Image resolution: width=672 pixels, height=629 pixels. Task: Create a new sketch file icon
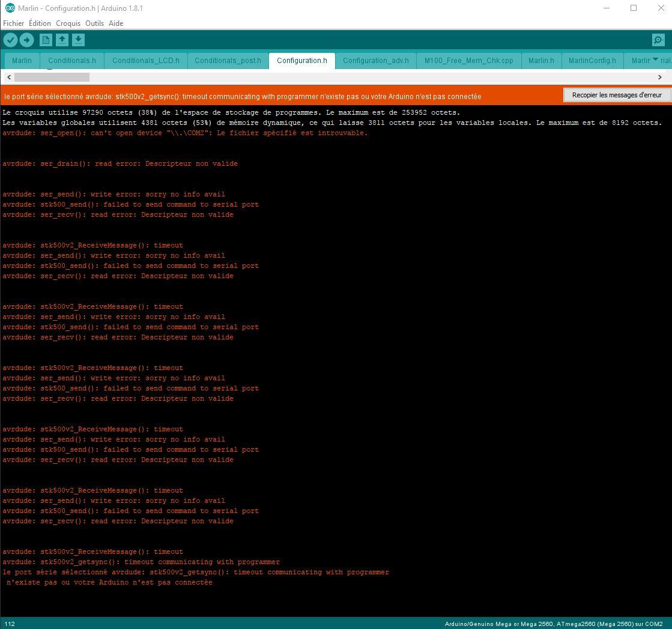coord(46,40)
